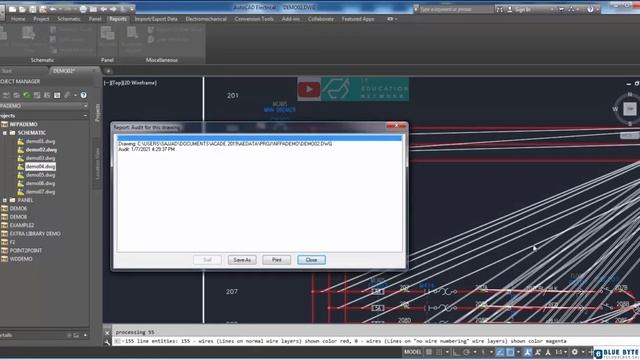The image size is (640, 360).
Task: Click Close button in Report dialog
Action: point(311,260)
